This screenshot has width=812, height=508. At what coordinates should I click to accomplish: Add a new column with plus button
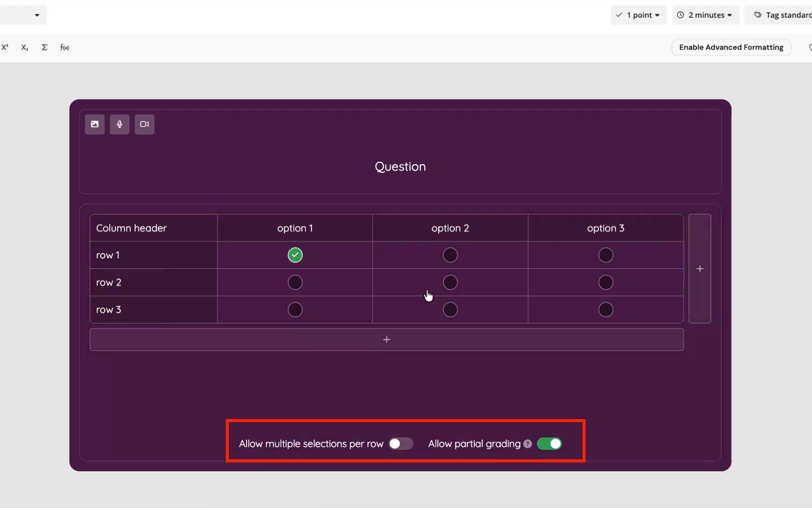(x=700, y=269)
